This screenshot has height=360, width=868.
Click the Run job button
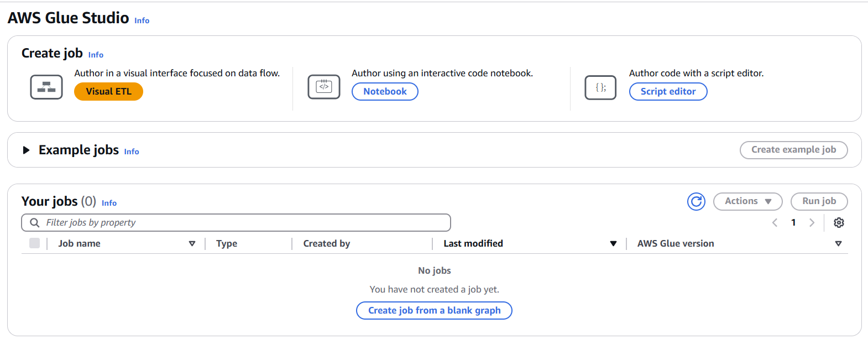click(819, 201)
